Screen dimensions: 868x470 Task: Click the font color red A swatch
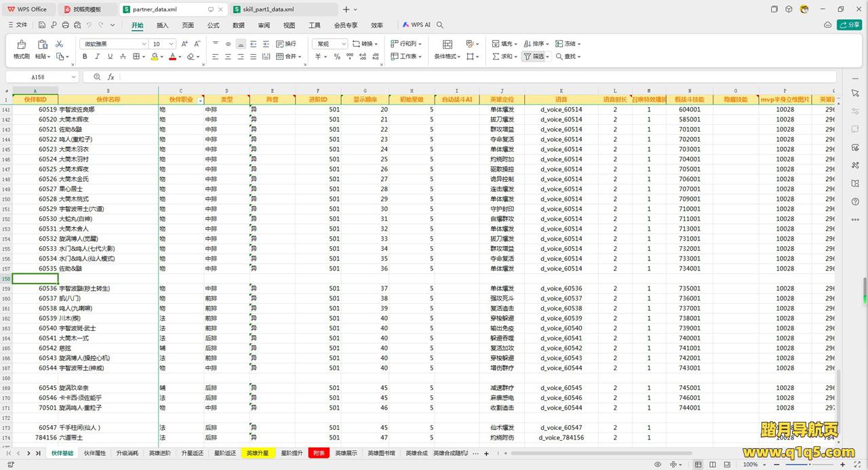172,57
